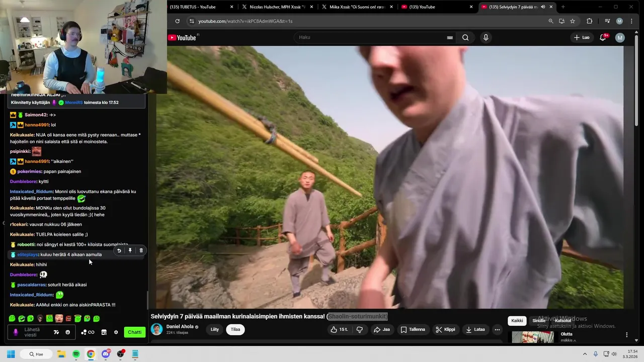Open YouTube notifications bell
Screen dimensions: 644x362
(603, 37)
